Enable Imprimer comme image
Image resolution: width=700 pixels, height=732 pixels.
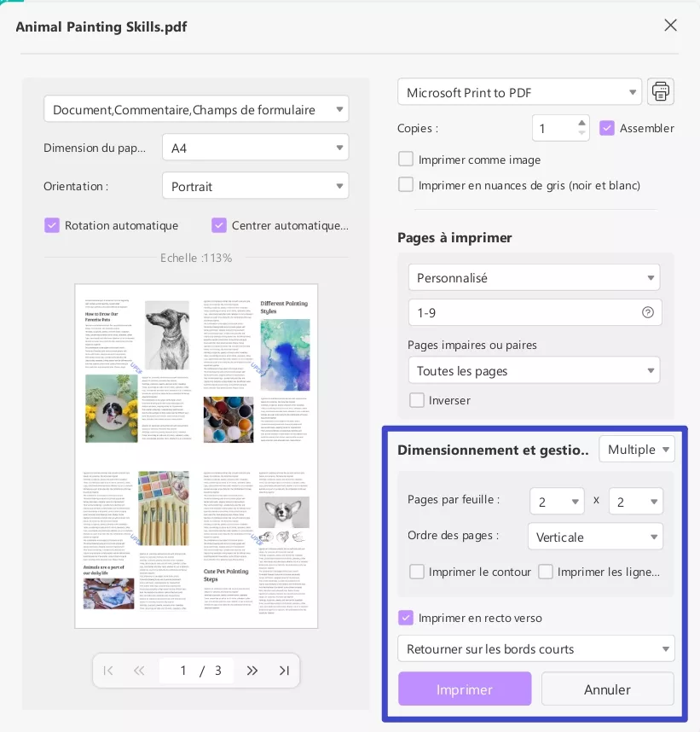pyautogui.click(x=406, y=159)
